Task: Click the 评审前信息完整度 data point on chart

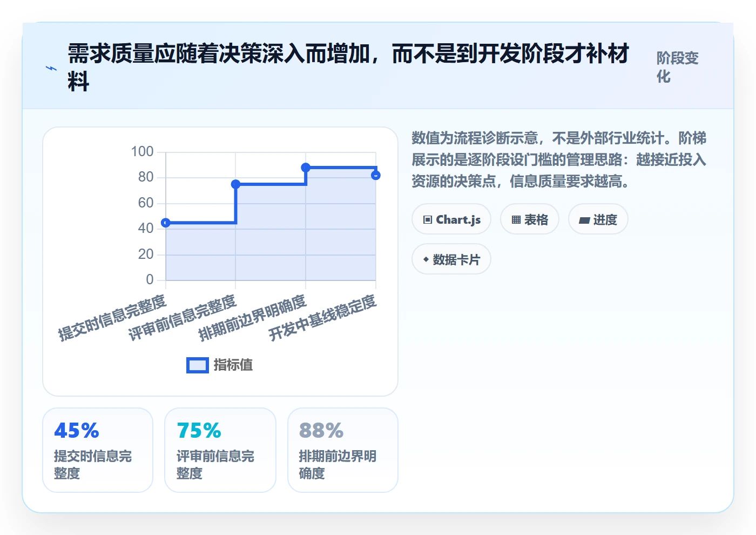Action: pyautogui.click(x=235, y=184)
